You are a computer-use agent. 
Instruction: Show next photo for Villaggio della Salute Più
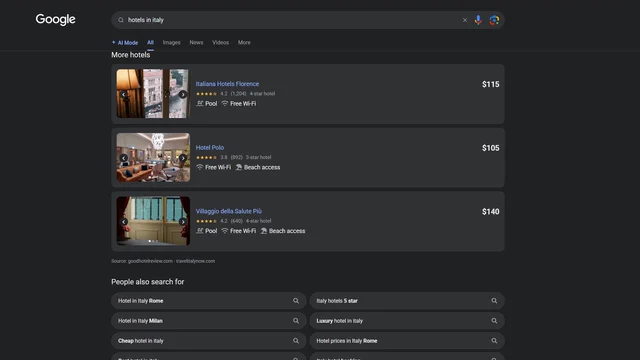[x=183, y=222]
